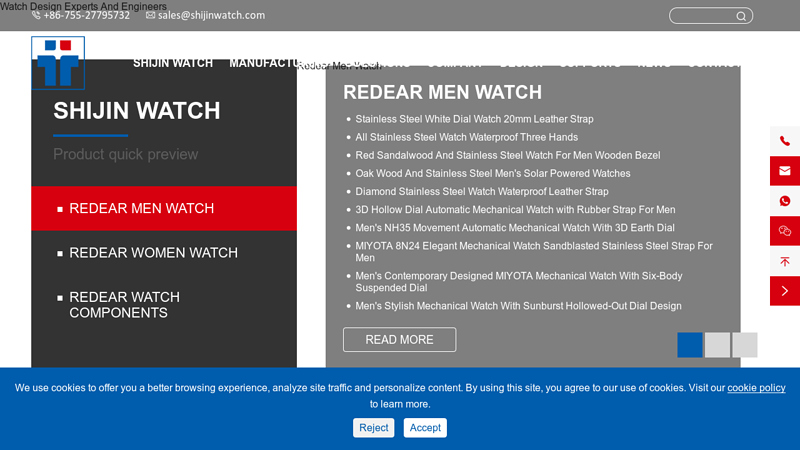This screenshot has width=800, height=450.
Task: Open the SHIJIN WATCH nav menu
Action: [173, 63]
